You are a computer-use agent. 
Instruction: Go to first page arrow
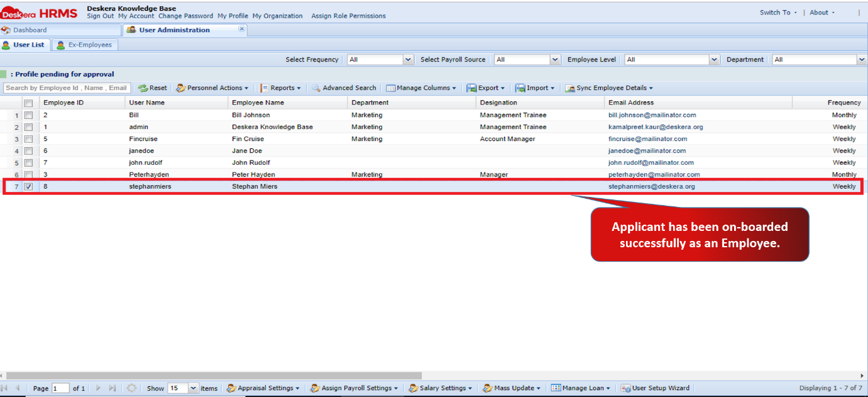(x=4, y=388)
